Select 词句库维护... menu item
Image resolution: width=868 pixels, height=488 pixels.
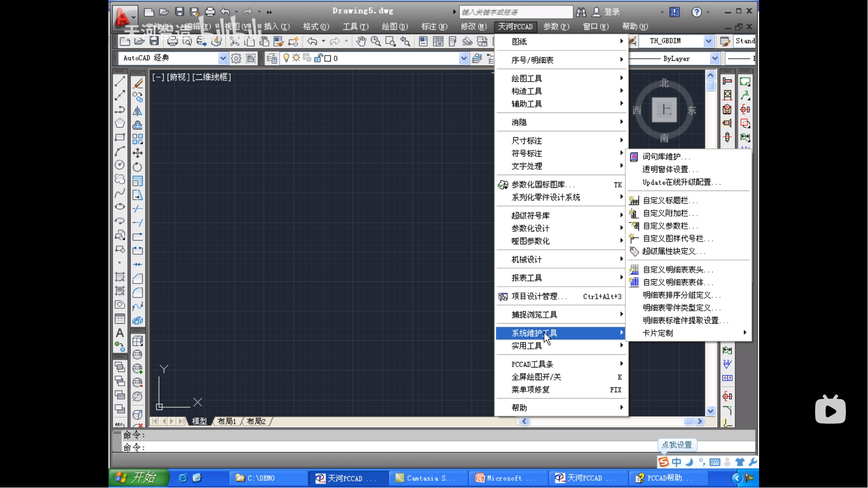688,157
